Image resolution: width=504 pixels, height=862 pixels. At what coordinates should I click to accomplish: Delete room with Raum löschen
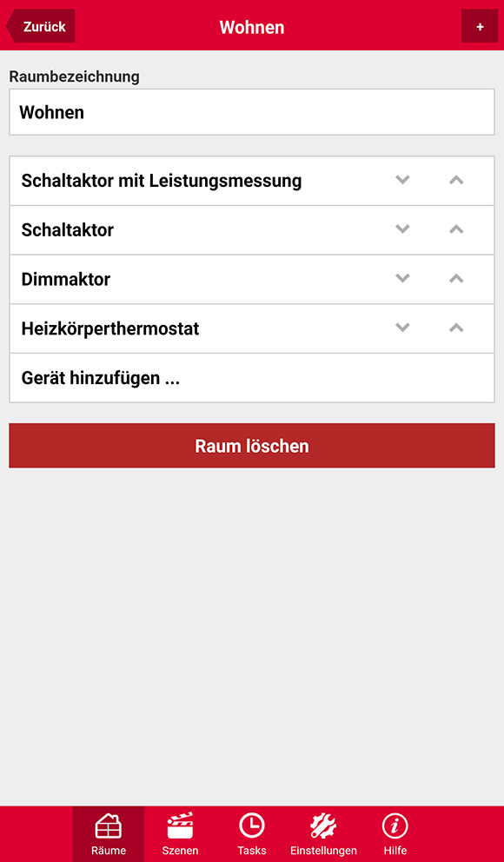pyautogui.click(x=252, y=445)
